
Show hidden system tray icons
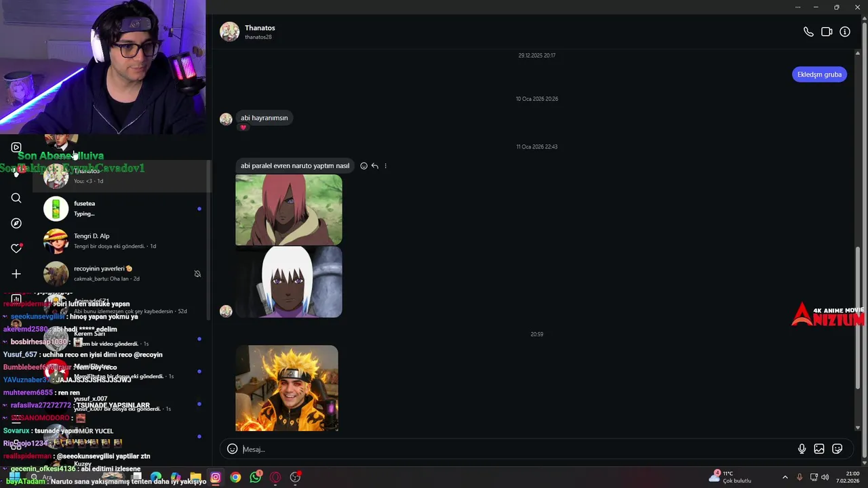785,477
